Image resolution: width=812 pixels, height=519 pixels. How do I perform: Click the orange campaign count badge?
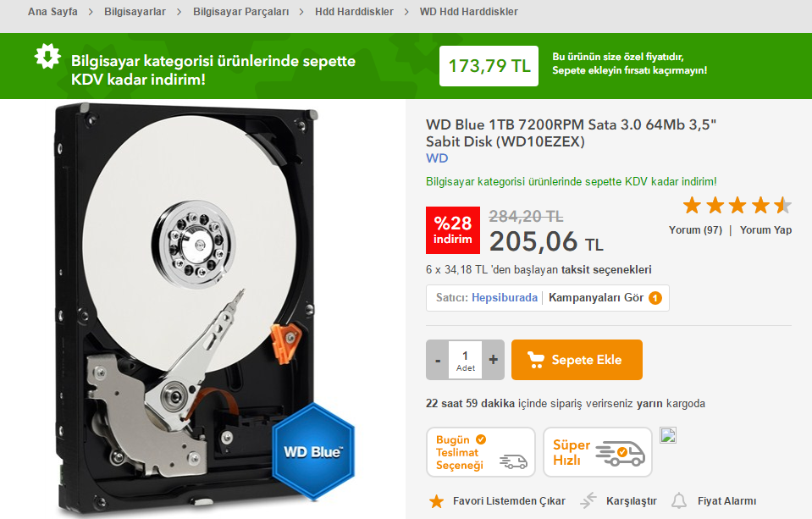(x=655, y=298)
